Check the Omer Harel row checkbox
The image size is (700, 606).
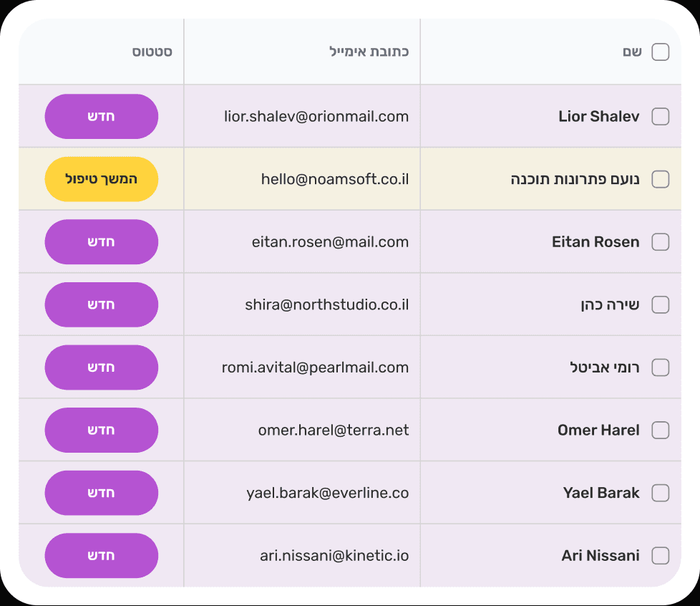point(660,431)
